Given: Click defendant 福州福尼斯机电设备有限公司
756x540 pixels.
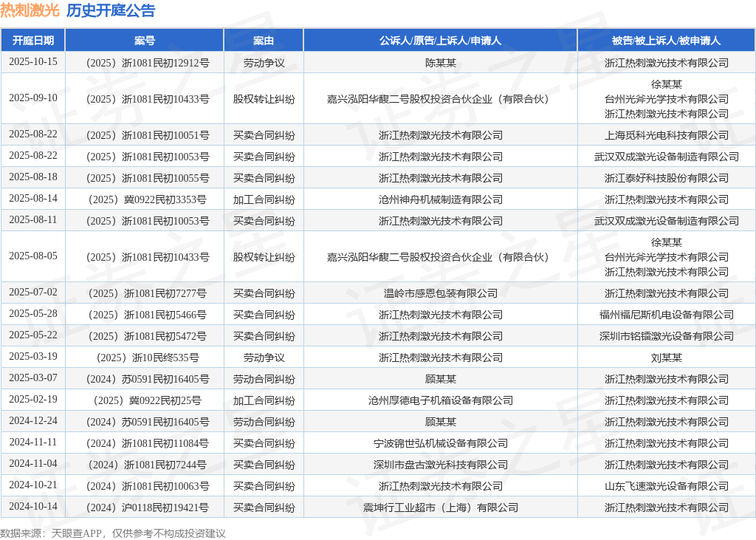Looking at the screenshot, I should 667,315.
